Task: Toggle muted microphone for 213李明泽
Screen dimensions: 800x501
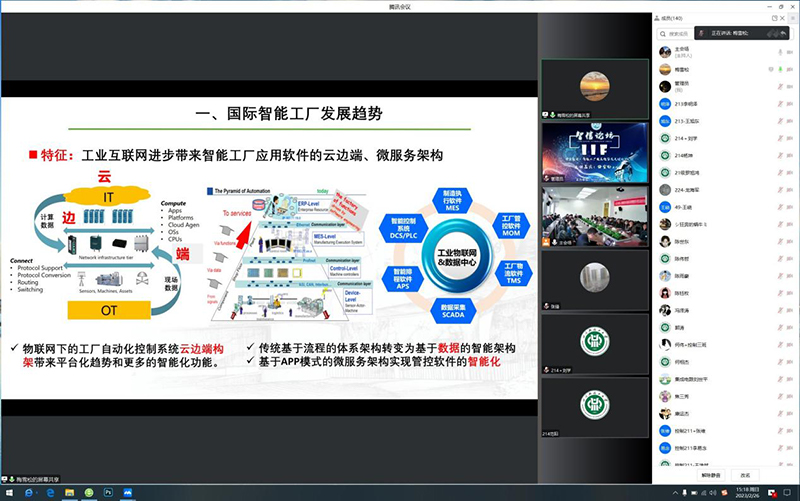Action: click(x=780, y=104)
